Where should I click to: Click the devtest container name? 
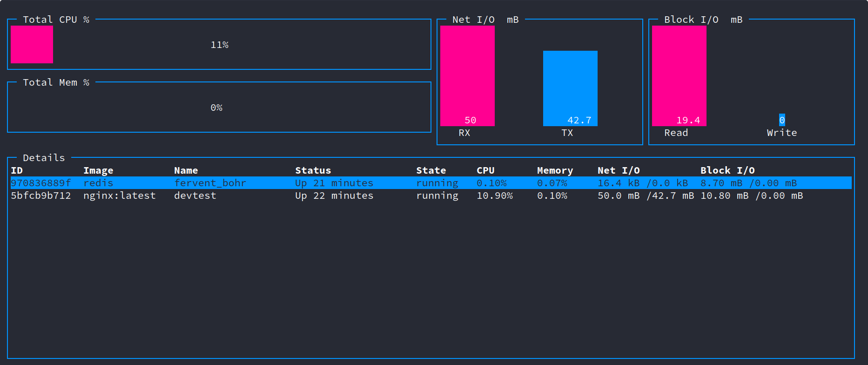(195, 196)
